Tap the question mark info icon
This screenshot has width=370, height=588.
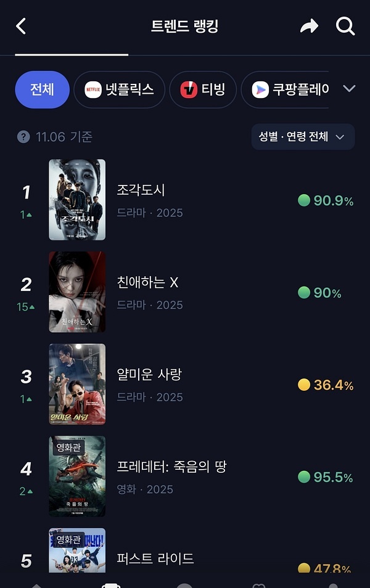click(23, 137)
